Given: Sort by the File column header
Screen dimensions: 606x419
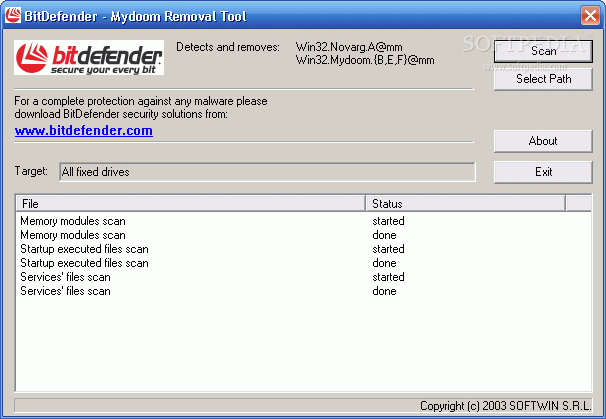Looking at the screenshot, I should point(191,204).
